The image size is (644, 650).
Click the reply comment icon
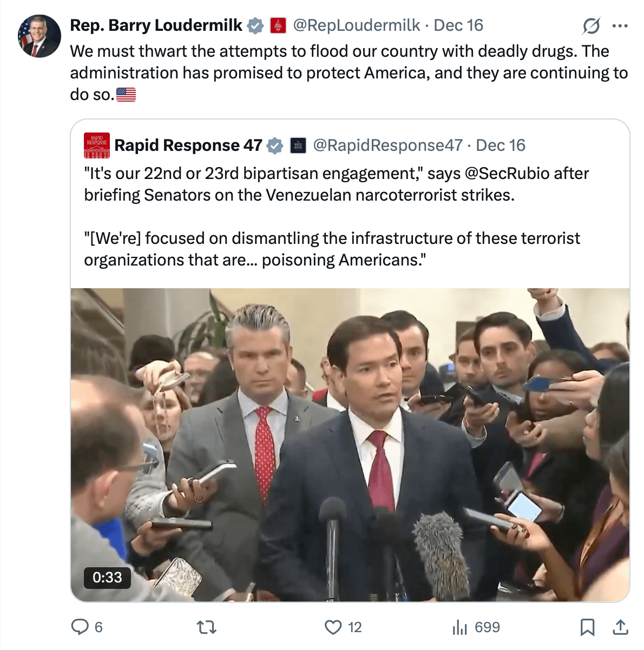click(80, 627)
